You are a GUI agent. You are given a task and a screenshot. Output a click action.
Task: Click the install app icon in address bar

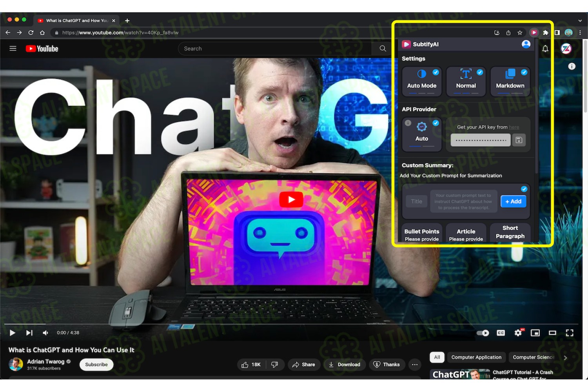[x=497, y=33]
